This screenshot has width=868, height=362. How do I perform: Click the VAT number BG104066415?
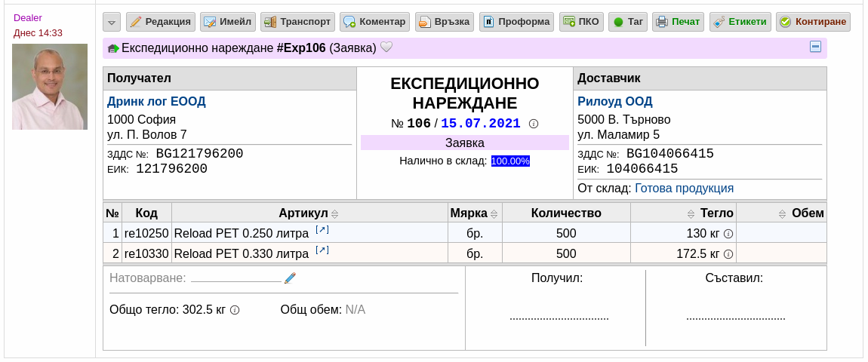(x=669, y=154)
